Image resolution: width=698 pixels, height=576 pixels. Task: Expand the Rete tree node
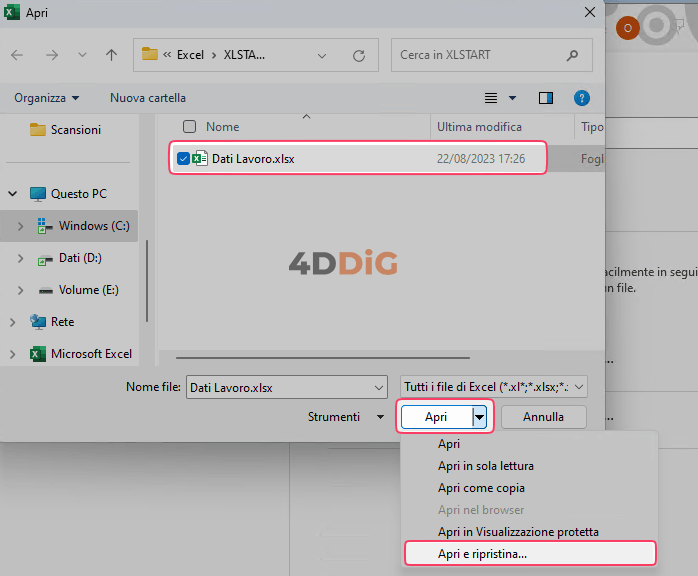coord(12,322)
